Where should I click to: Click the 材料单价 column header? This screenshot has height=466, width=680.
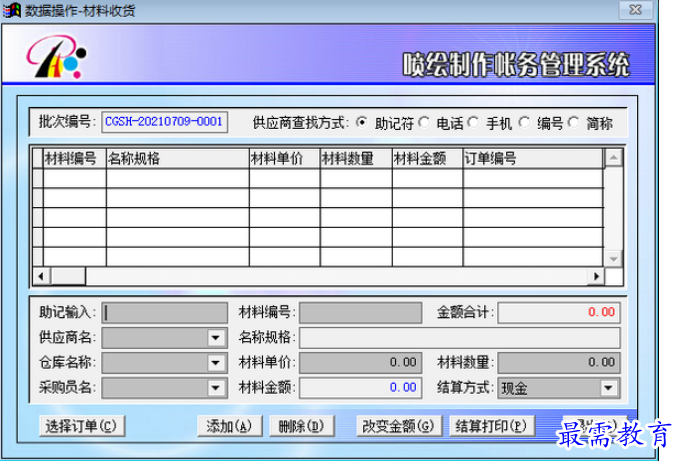(x=284, y=158)
